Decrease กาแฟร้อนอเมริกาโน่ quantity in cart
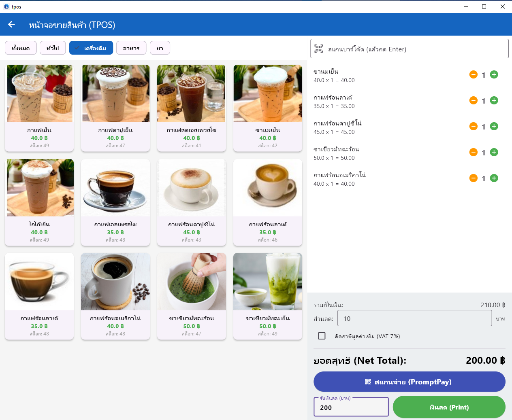Viewport: 512px width, 420px height. tap(473, 178)
